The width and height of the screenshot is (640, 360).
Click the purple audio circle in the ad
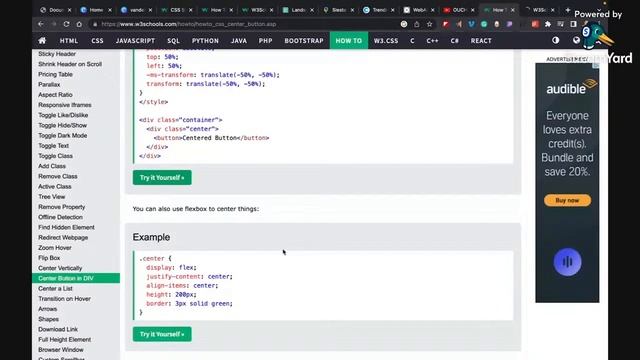567,262
